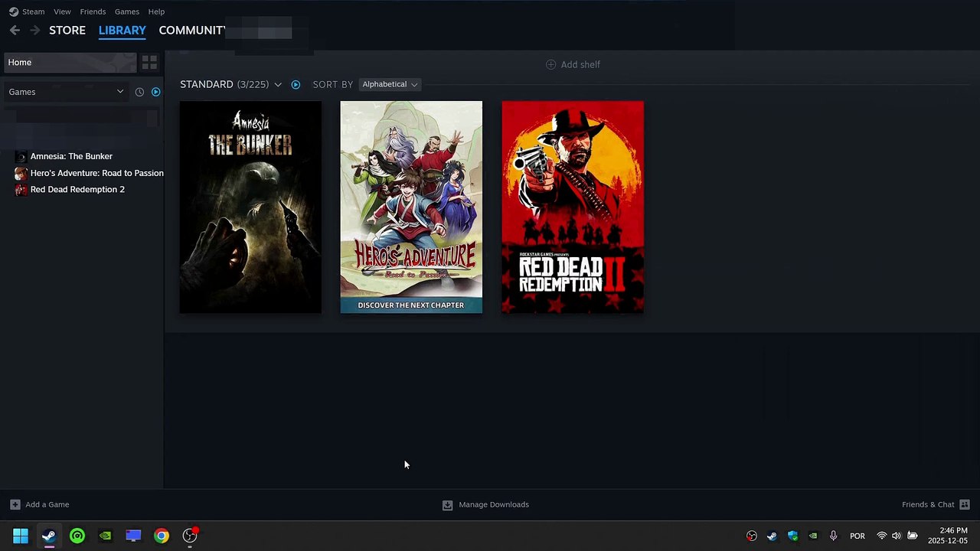Screen dimensions: 980x551
Task: Click the Home button in sidebar
Action: tap(70, 63)
